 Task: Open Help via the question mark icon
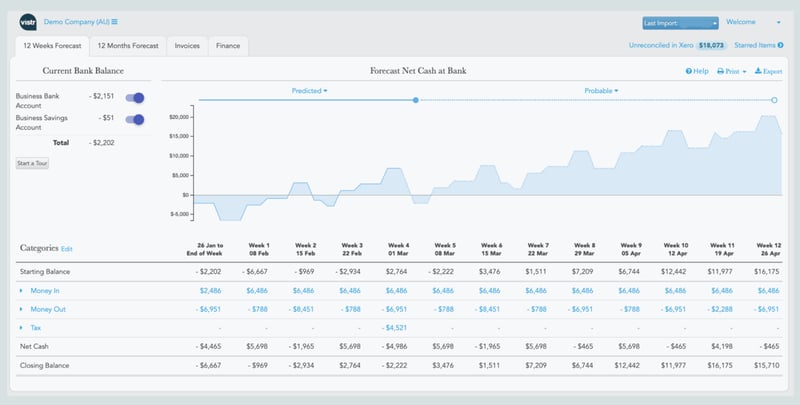(689, 72)
